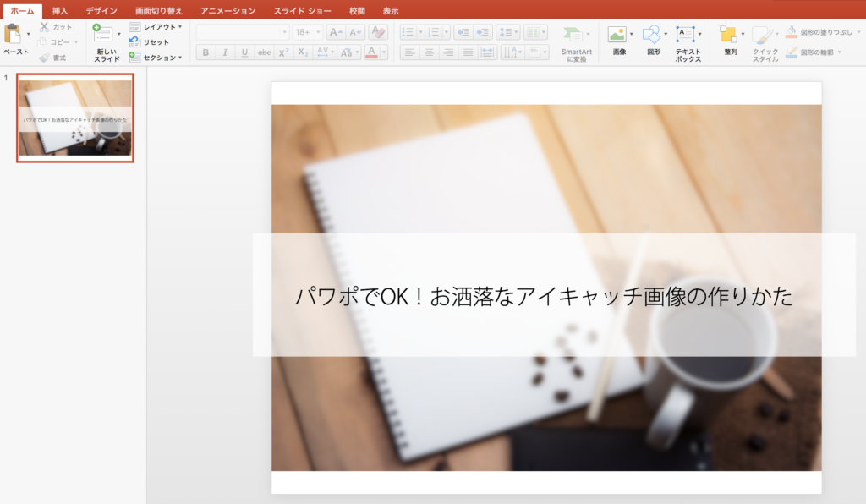Switch to the 挿入 (Insert) tab
Image resolution: width=866 pixels, height=504 pixels.
pos(60,11)
